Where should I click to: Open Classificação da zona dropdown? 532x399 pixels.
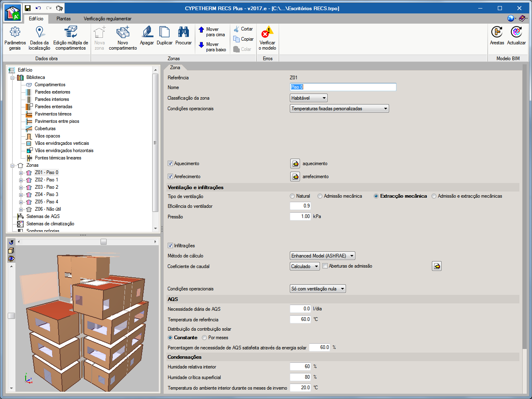pyautogui.click(x=309, y=98)
